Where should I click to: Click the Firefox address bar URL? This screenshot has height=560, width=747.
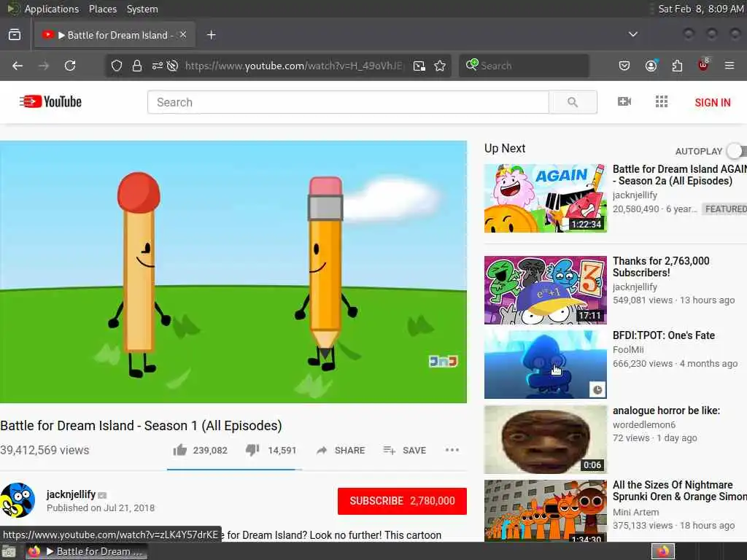294,66
